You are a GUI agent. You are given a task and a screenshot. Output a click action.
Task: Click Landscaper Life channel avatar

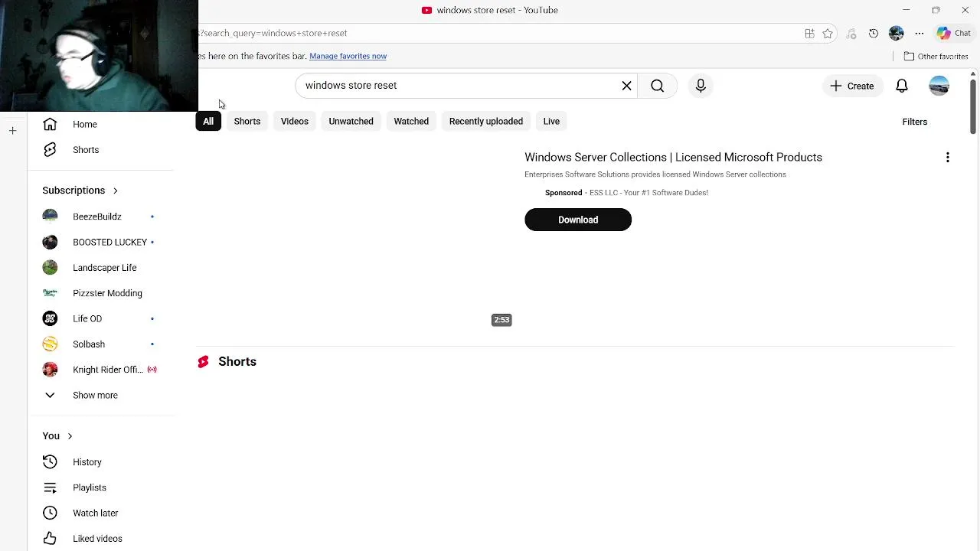(50, 268)
